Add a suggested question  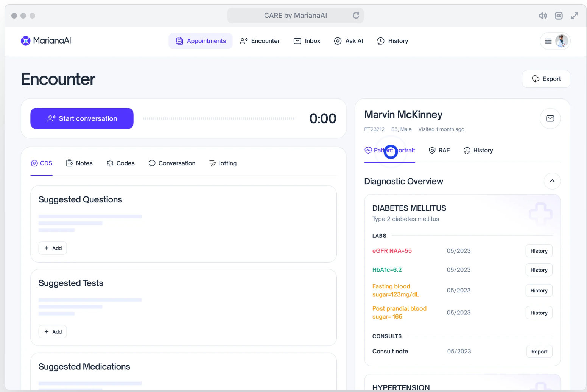coord(53,248)
